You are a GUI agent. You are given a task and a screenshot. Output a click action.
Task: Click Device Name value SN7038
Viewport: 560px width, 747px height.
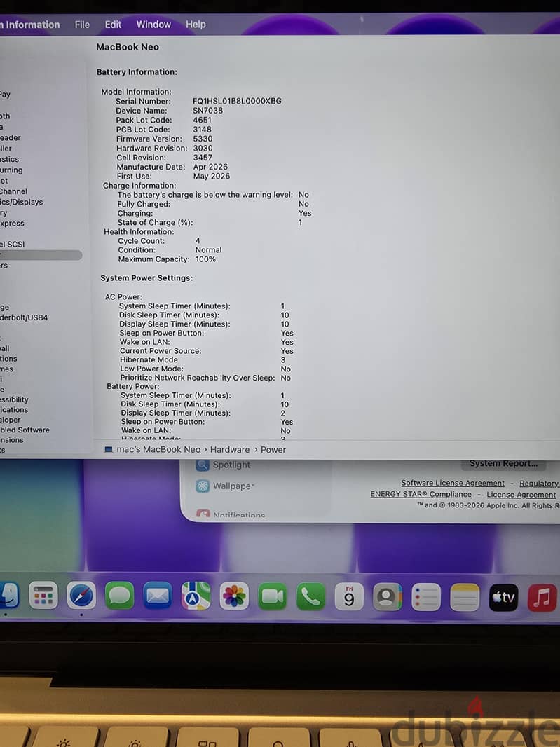coord(207,111)
